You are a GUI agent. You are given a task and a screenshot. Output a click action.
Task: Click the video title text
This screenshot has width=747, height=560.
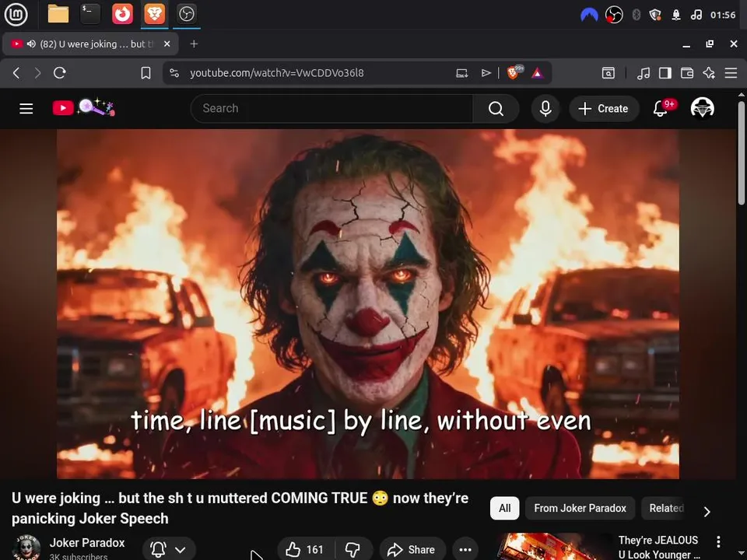point(240,508)
